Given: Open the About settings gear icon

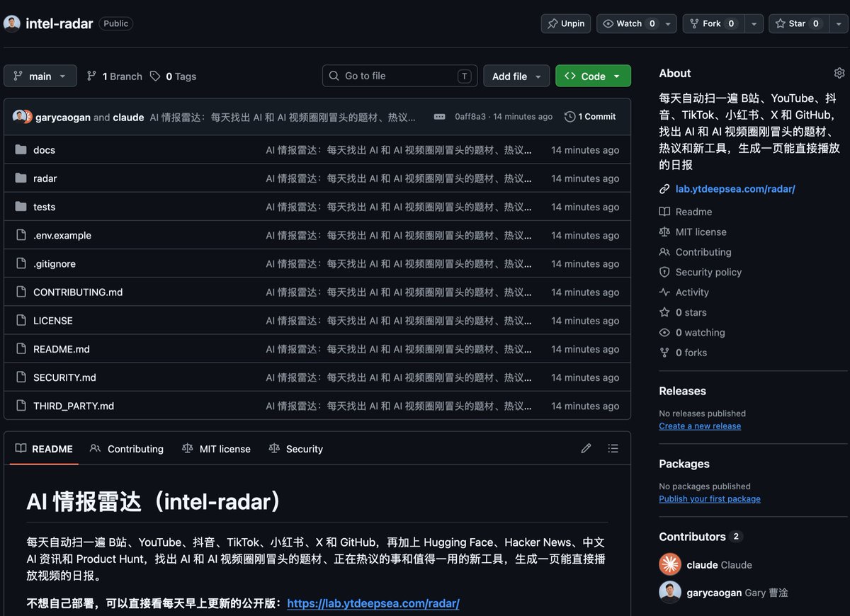Looking at the screenshot, I should [839, 73].
